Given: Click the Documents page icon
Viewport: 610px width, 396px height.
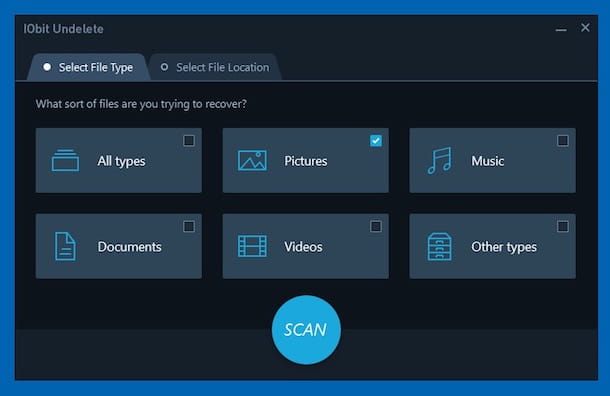Looking at the screenshot, I should [65, 246].
